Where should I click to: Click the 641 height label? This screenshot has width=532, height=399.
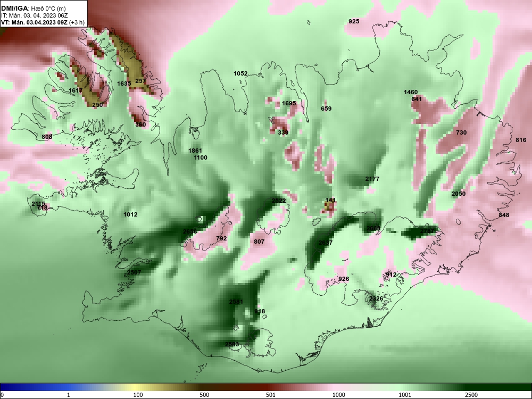click(417, 99)
